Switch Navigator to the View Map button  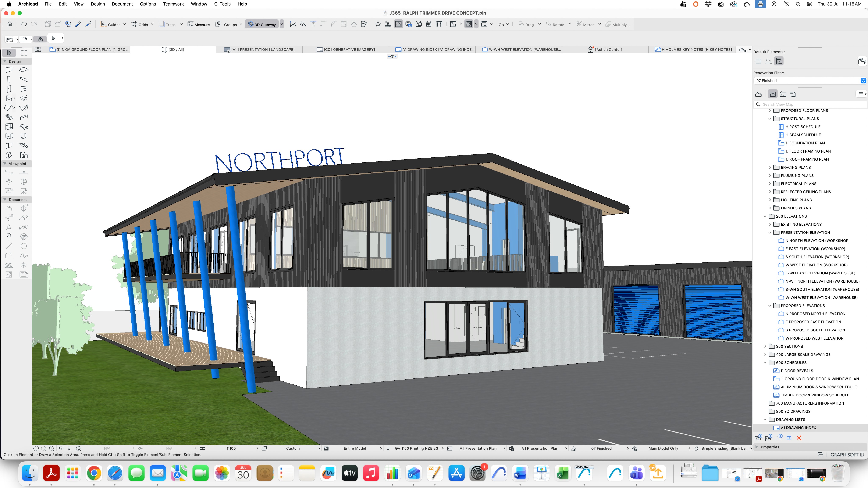pos(773,94)
